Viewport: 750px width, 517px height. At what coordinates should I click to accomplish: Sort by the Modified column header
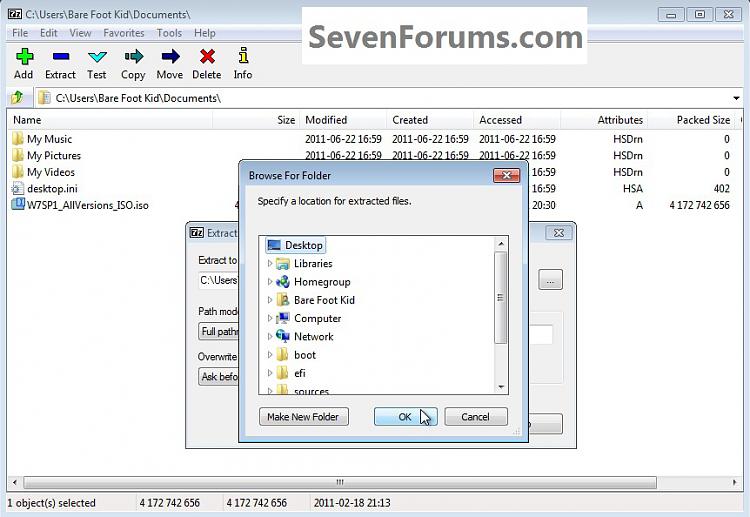[x=343, y=120]
